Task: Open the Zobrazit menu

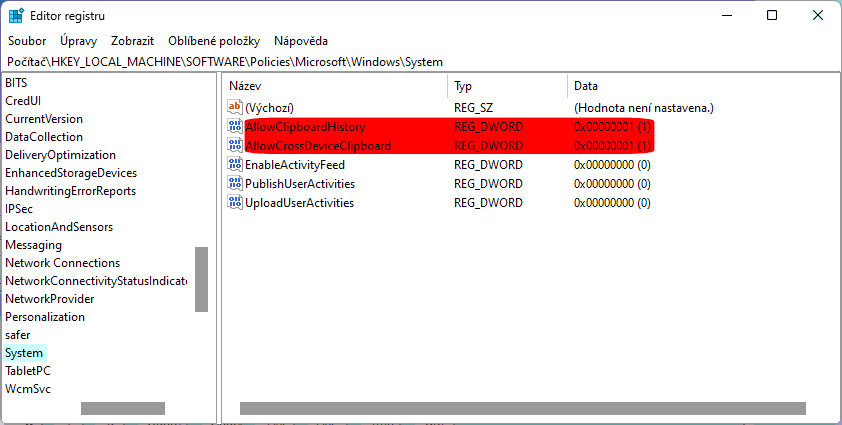Action: click(x=132, y=41)
